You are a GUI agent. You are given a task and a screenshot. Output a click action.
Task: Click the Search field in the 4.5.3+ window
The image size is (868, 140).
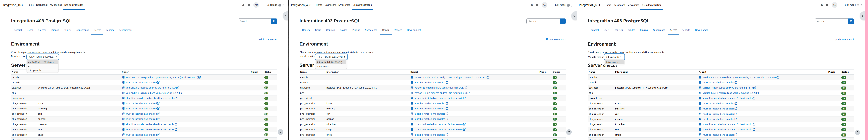[x=543, y=21]
